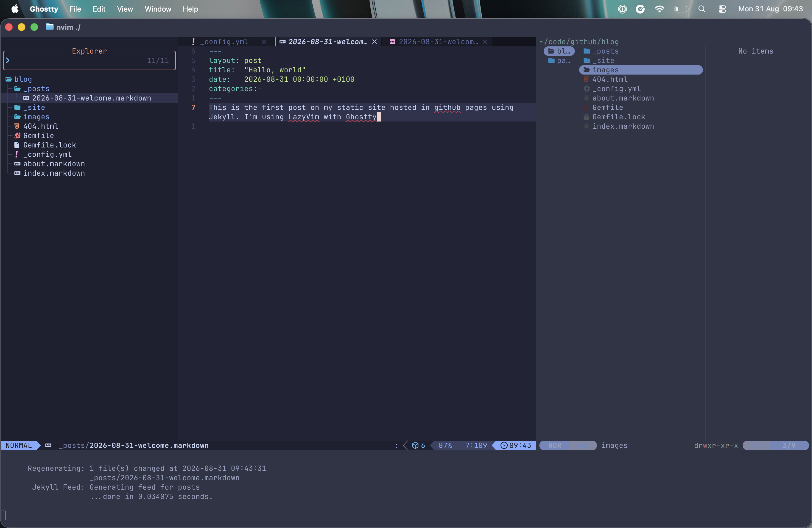The height and width of the screenshot is (528, 812).
Task: Click the ~/code/github/blog path header
Action: (x=579, y=42)
